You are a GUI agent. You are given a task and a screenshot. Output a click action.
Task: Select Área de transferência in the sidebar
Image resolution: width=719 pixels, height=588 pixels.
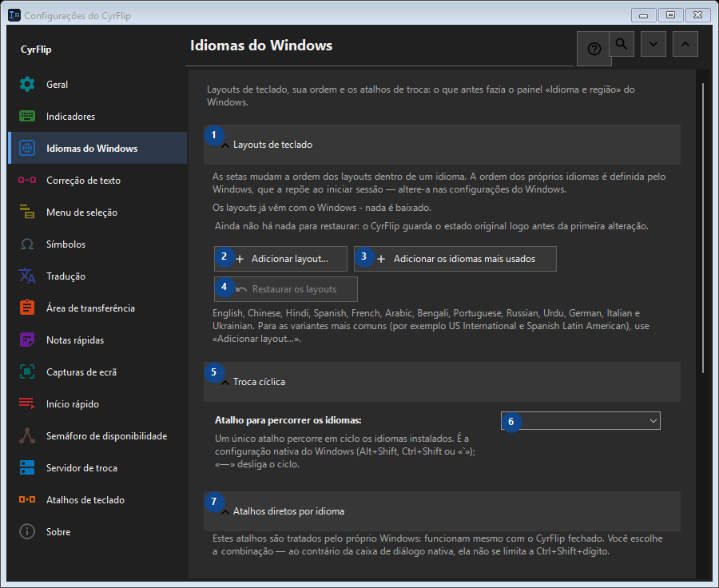tap(97, 308)
